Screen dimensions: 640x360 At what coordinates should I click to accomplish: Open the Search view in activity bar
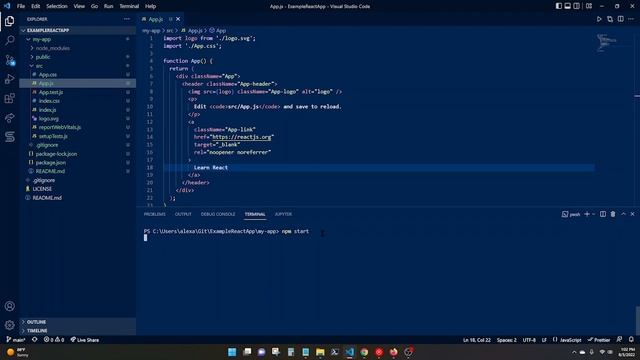point(9,40)
